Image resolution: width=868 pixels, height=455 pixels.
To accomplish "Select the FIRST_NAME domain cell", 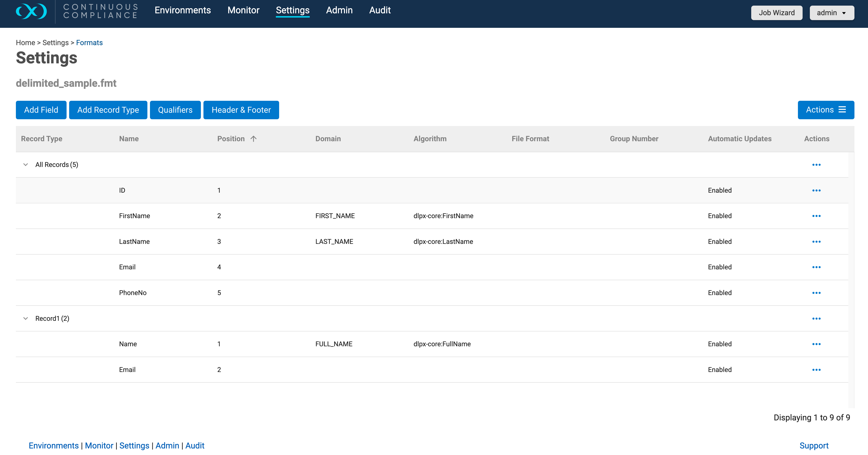I will 335,216.
